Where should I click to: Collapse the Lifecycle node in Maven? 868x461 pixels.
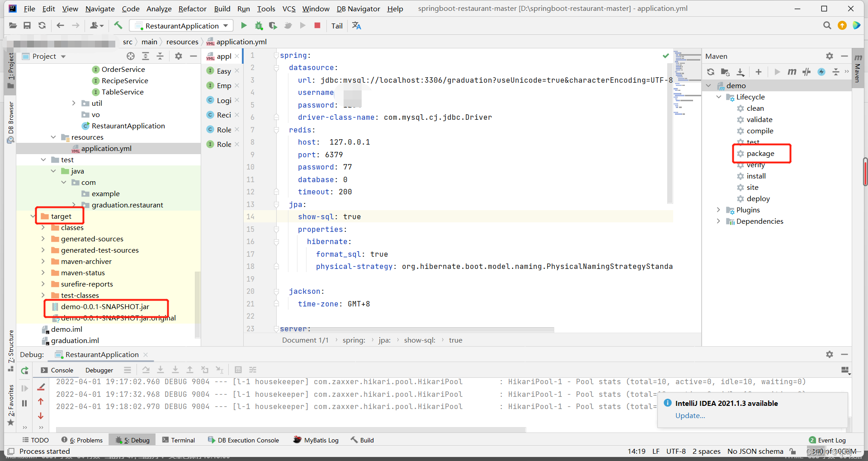point(719,97)
